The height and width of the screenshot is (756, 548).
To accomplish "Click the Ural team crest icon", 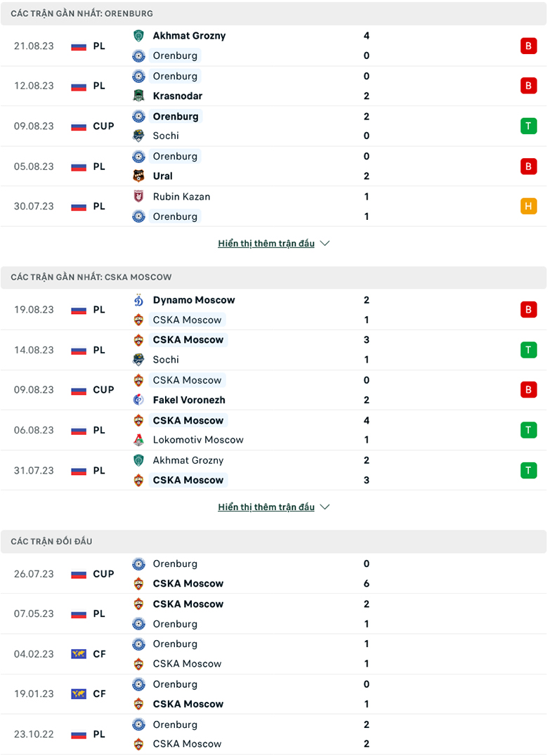I will tap(138, 176).
